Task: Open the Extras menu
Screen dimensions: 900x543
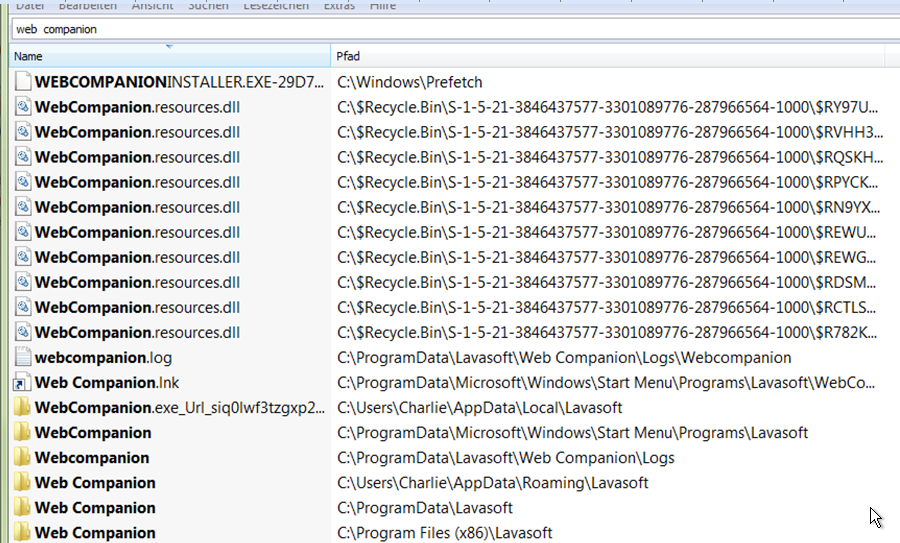Action: [x=339, y=5]
